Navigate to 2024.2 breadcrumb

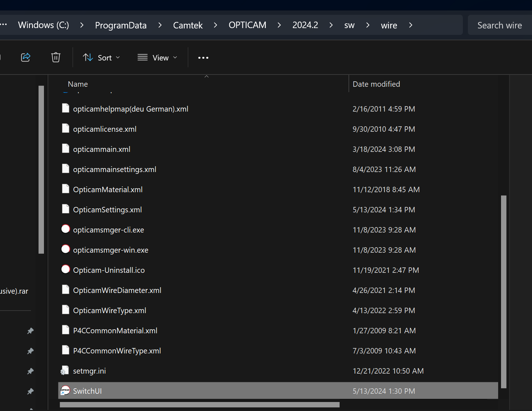305,25
